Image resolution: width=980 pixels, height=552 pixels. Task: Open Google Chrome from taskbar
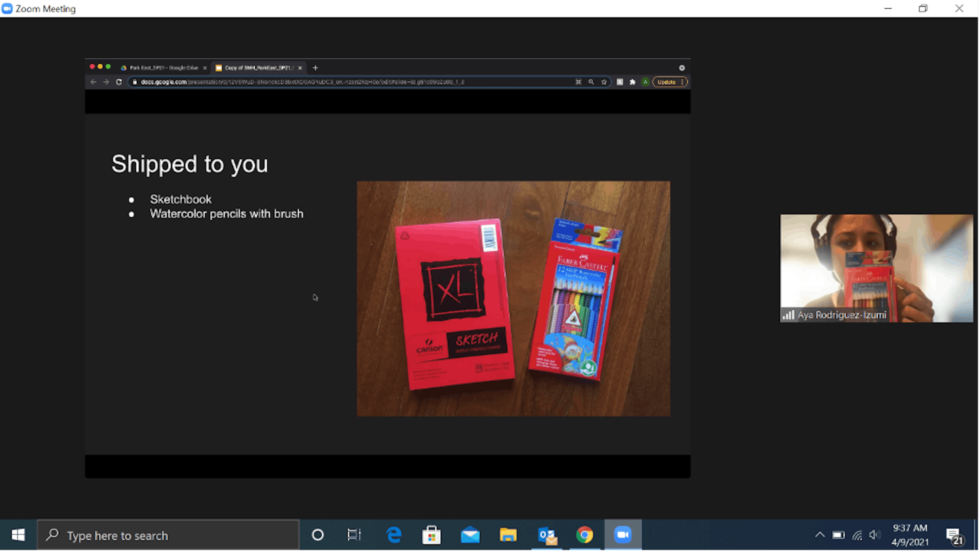pos(585,535)
